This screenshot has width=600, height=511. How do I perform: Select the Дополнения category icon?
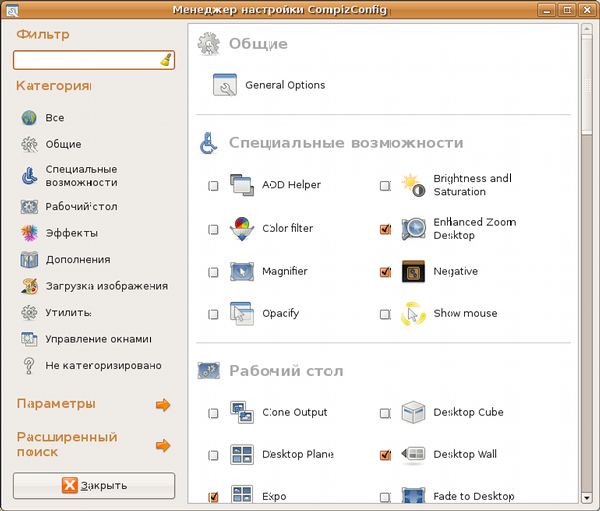[29, 260]
